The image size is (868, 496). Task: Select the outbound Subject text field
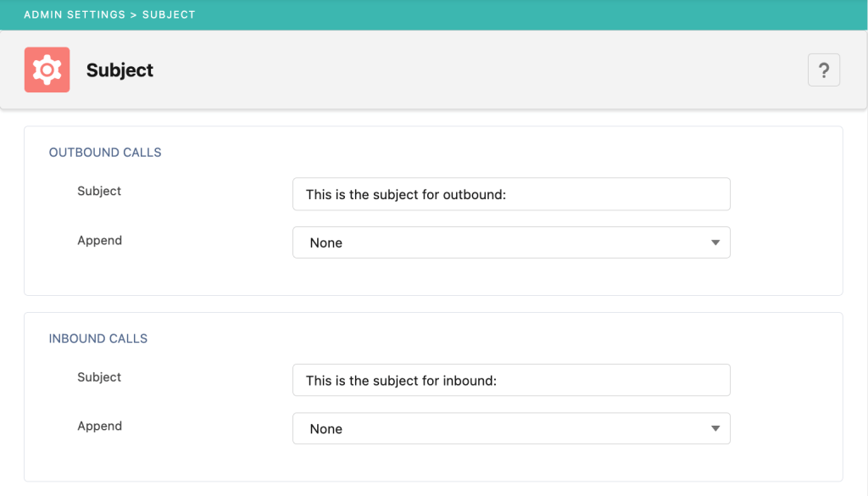(x=511, y=194)
